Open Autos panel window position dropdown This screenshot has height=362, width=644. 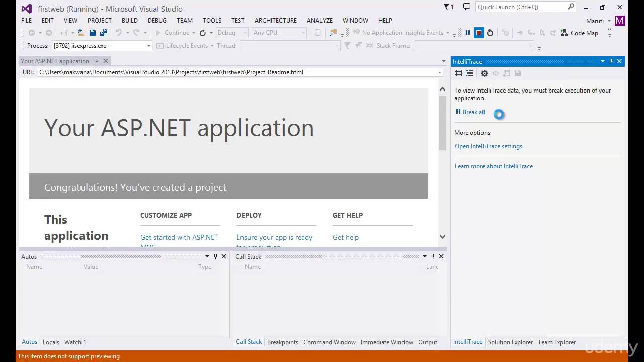pos(207,256)
